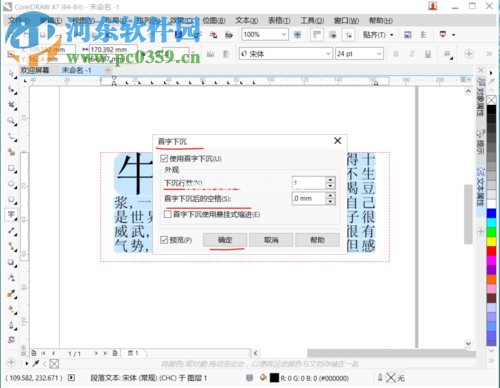Pick the yellow color swatch
500x388 pixels.
point(491,242)
